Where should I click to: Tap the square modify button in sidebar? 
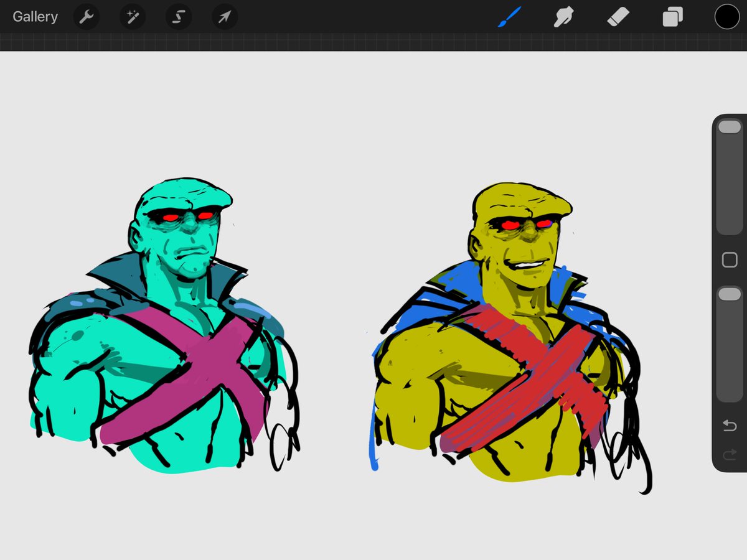click(730, 260)
